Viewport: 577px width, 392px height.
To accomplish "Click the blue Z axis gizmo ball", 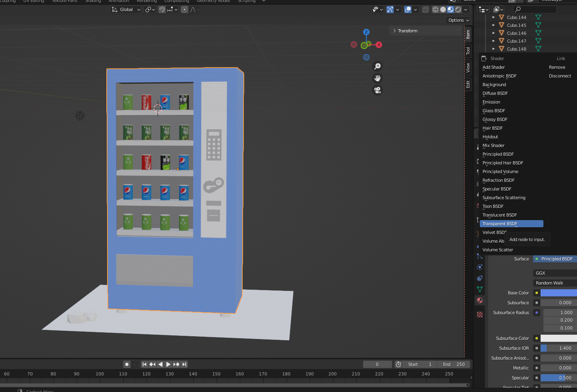I will pyautogui.click(x=366, y=32).
